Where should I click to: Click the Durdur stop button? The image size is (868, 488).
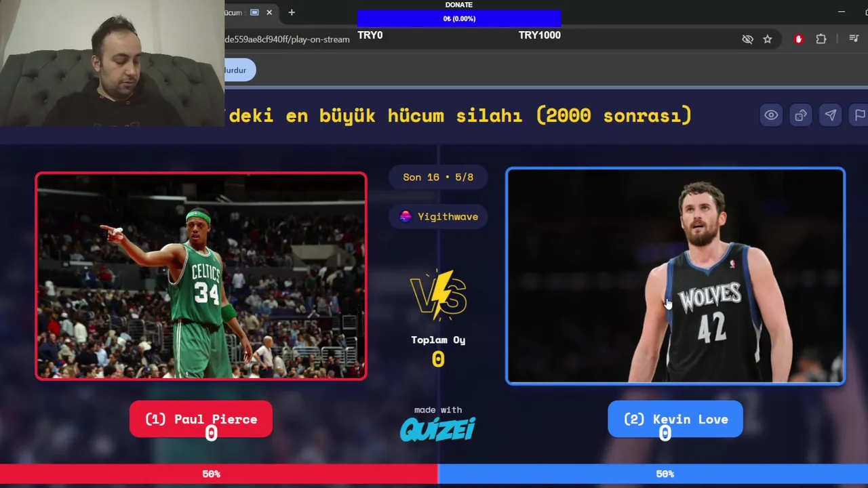click(240, 70)
